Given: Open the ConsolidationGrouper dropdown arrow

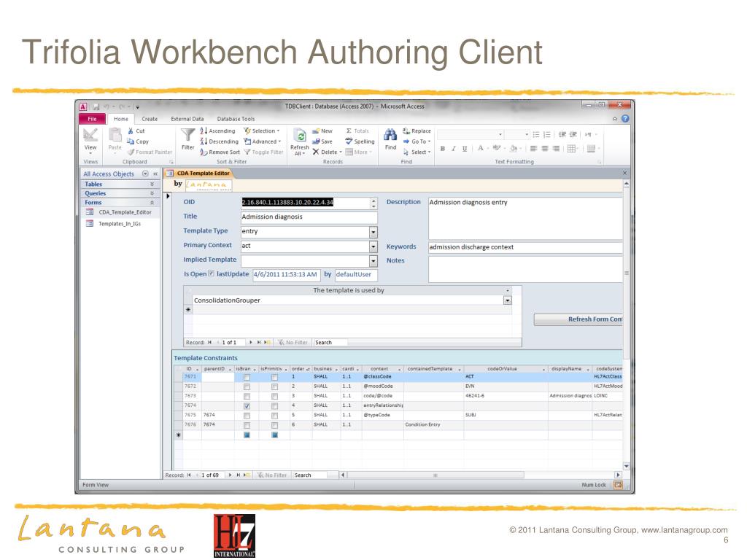Looking at the screenshot, I should click(x=508, y=300).
